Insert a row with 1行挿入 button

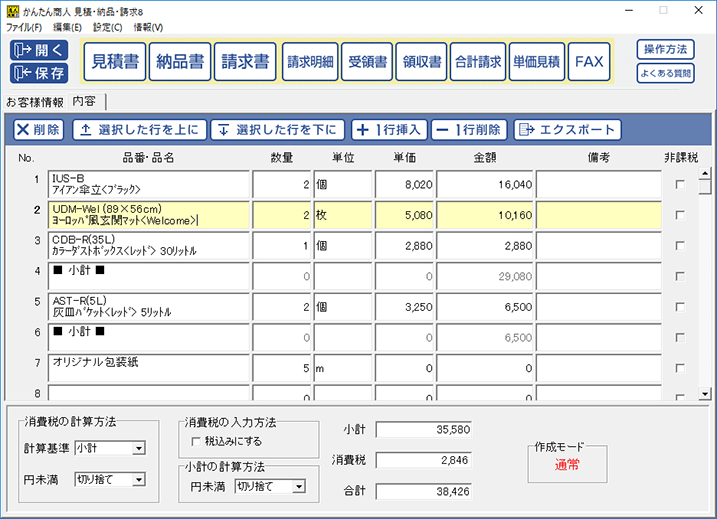pos(390,130)
